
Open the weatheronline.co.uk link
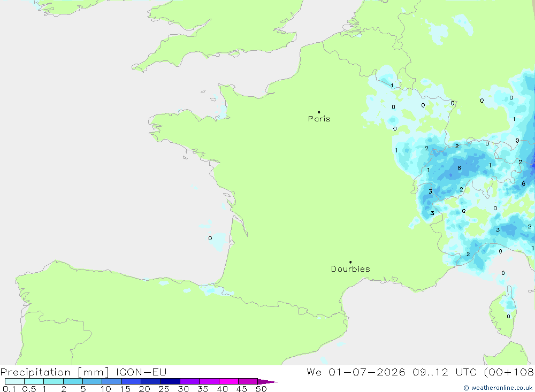[x=498, y=388]
